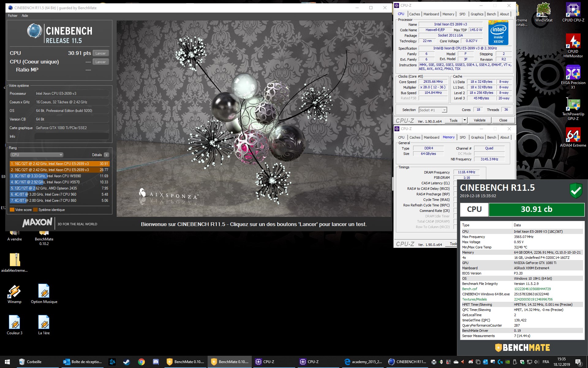588x368 pixels.
Task: Click the Intel Xeon inside logo in CPU-Z
Action: (498, 33)
